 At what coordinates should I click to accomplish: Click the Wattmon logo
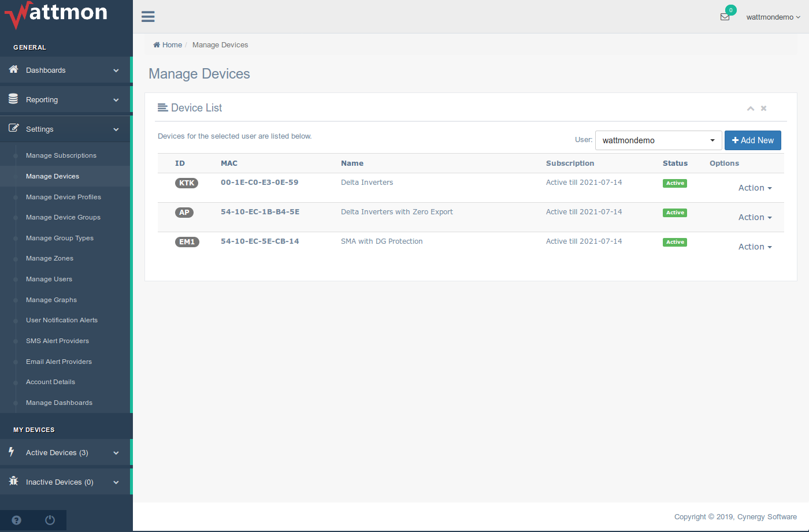coord(57,14)
